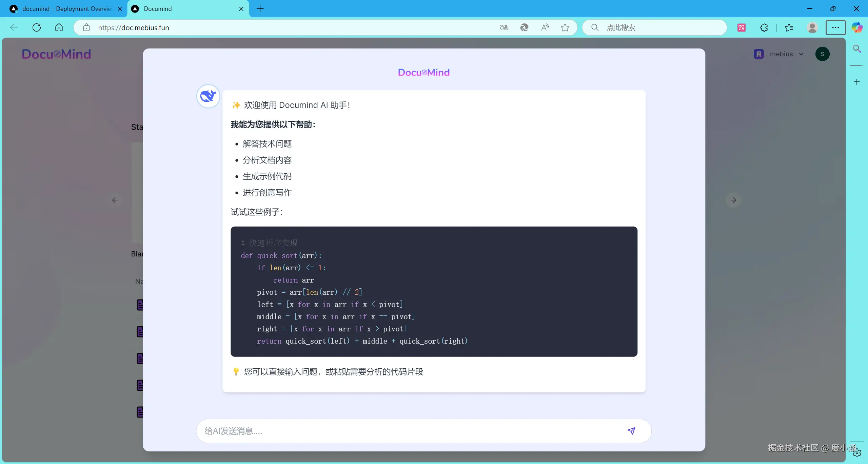This screenshot has height=464, width=868.
Task: Click the heading 我能为您提供以下帮助
Action: click(x=273, y=124)
